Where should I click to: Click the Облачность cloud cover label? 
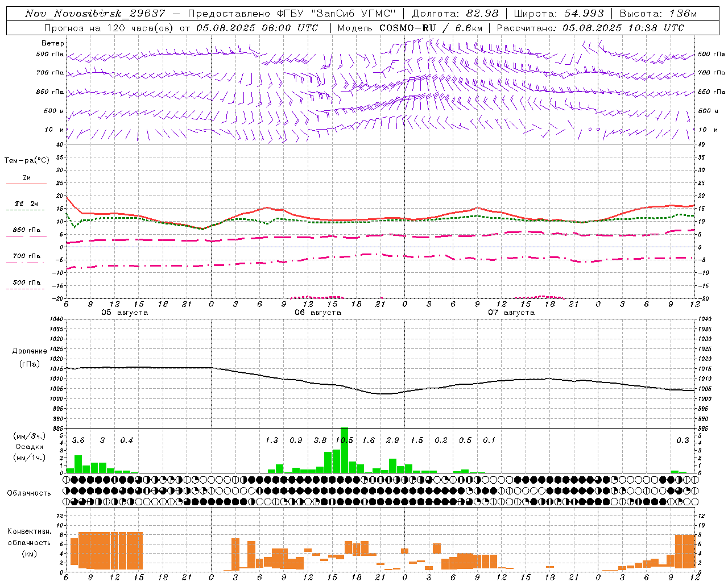point(29,493)
